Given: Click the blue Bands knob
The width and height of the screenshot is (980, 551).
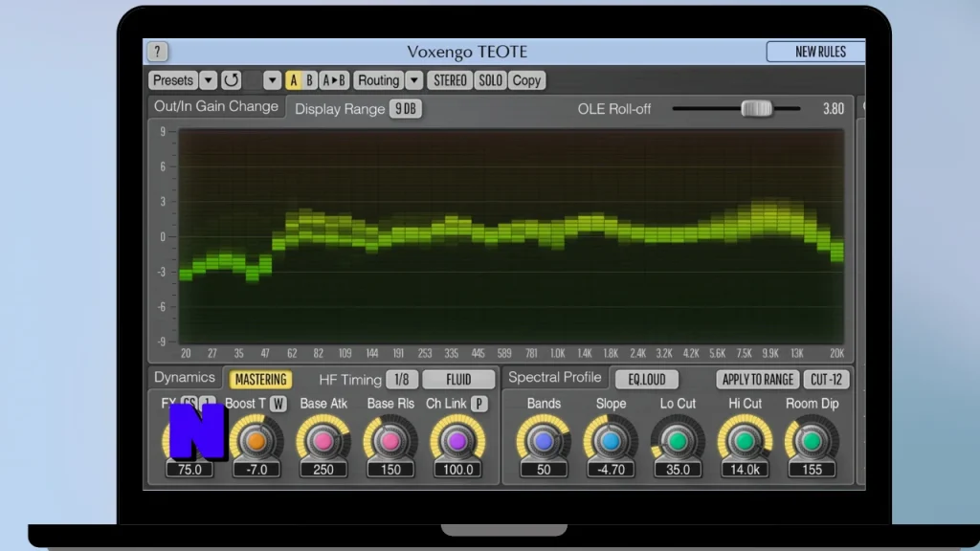Looking at the screenshot, I should (544, 441).
